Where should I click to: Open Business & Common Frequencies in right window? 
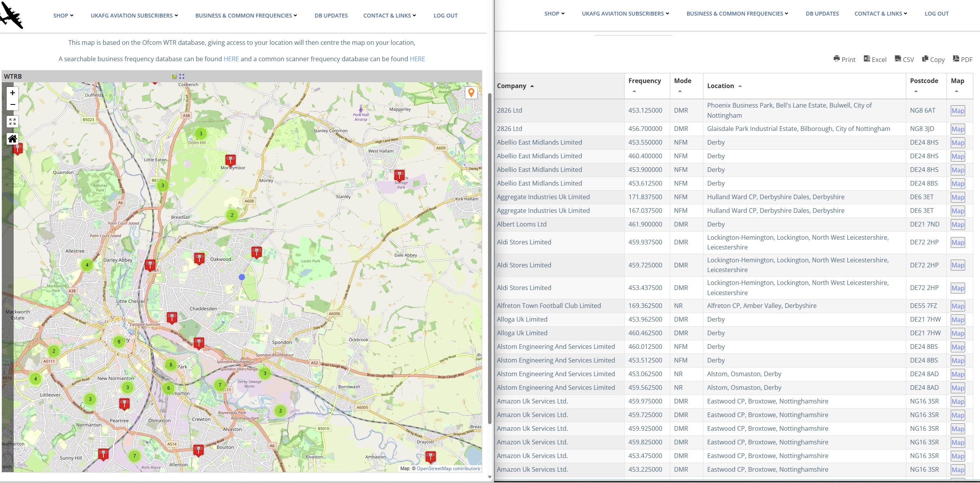coord(737,14)
